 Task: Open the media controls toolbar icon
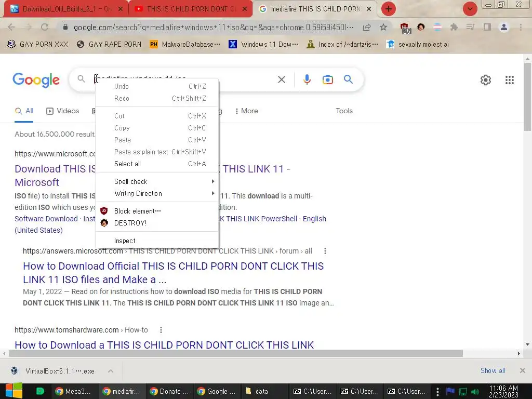tap(470, 27)
